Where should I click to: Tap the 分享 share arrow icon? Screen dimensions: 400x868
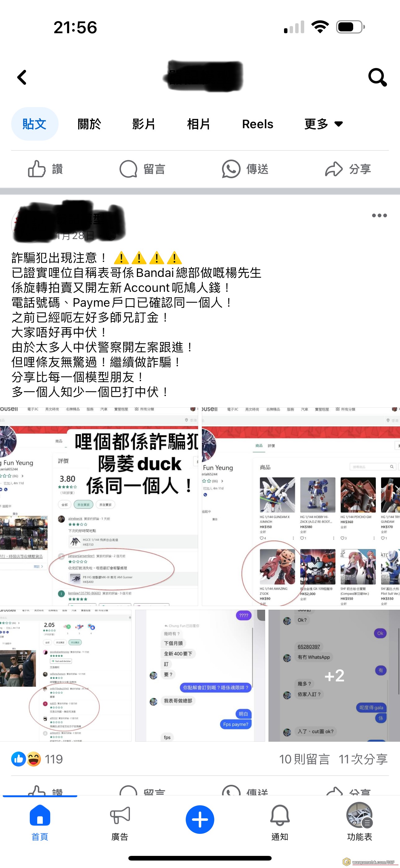(333, 169)
